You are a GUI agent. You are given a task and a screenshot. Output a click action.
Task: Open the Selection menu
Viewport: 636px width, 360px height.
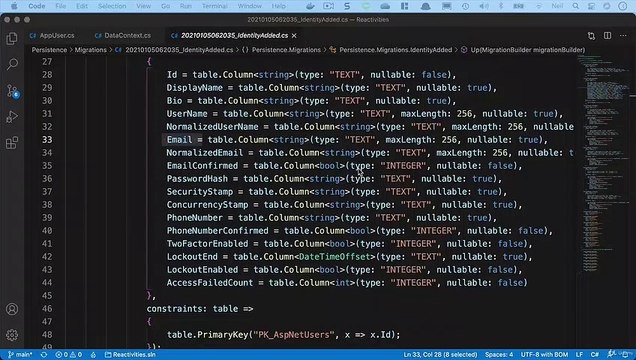[112, 6]
